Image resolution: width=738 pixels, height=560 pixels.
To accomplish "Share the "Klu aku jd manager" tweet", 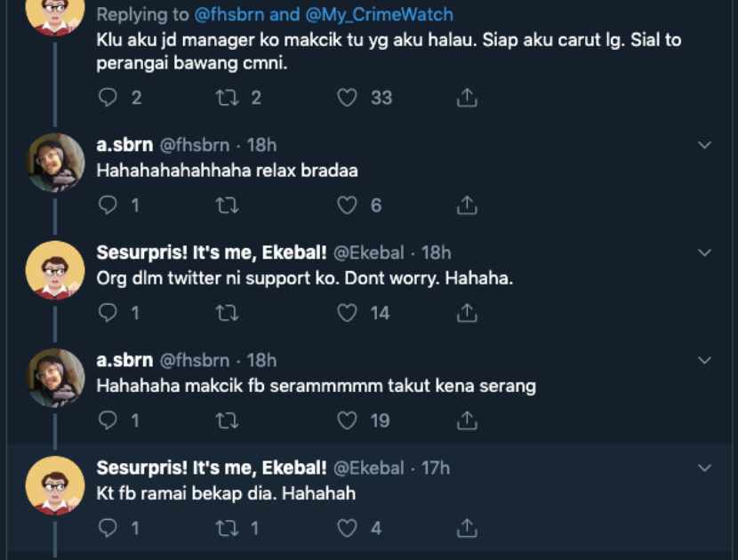I will tap(467, 98).
